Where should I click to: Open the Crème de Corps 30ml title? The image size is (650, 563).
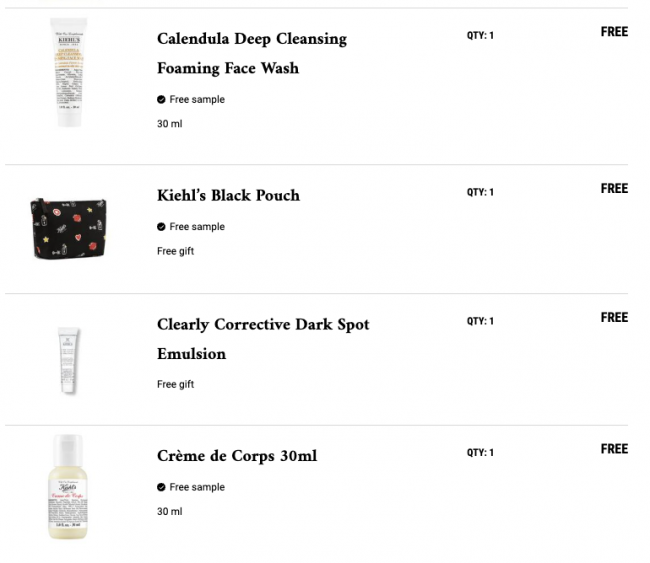pos(237,456)
